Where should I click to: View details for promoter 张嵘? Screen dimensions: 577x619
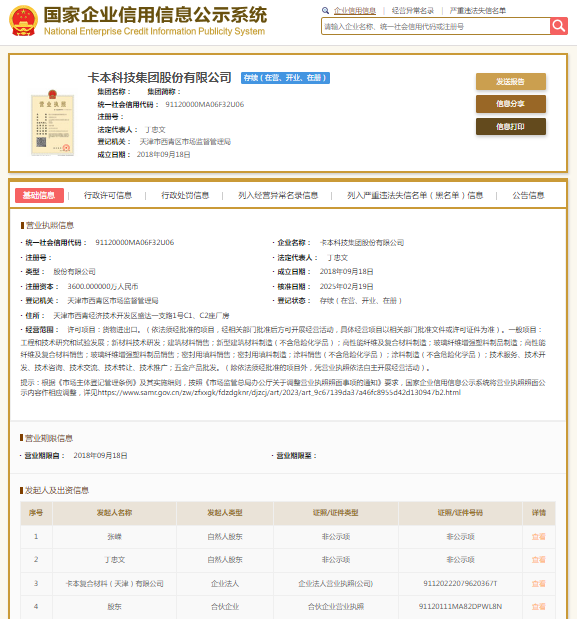(538, 536)
